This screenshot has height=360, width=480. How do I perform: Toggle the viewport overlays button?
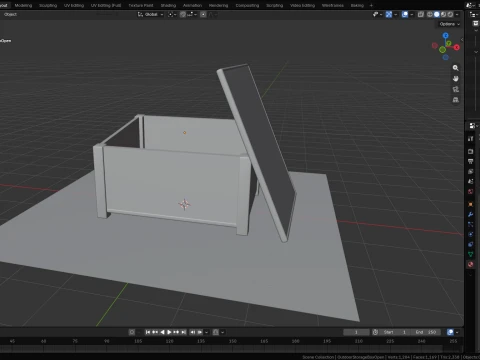(405, 14)
